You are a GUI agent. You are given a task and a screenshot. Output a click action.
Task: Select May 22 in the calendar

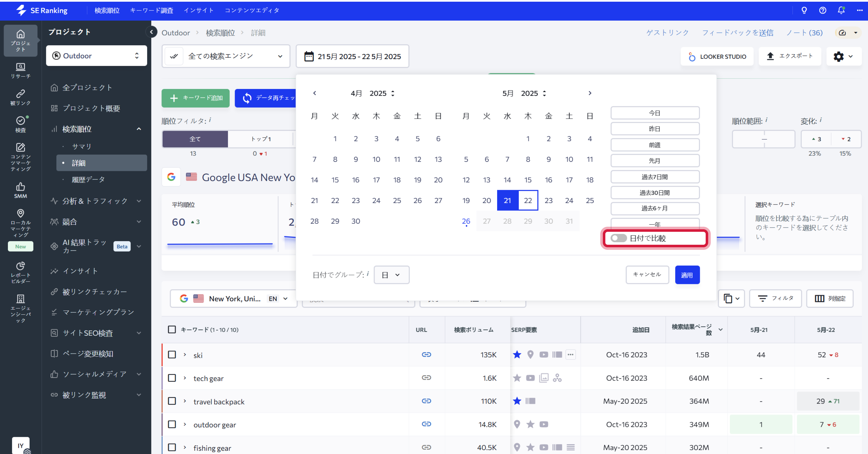(528, 201)
